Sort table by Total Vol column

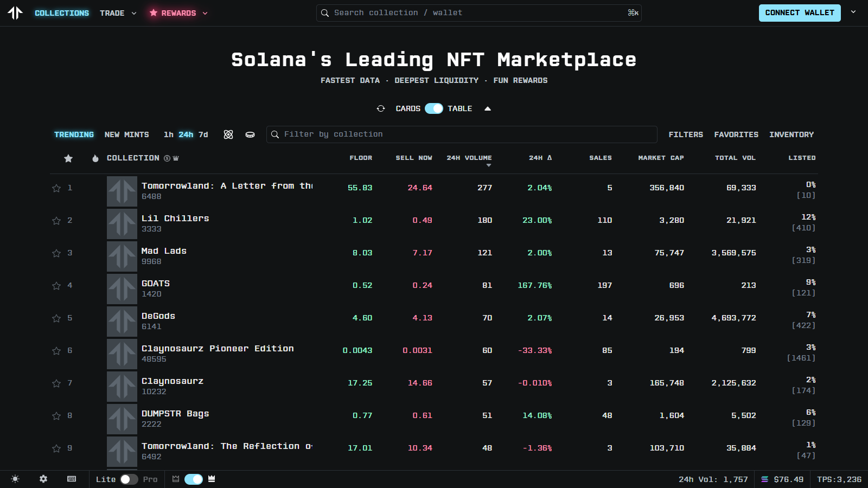click(x=735, y=158)
